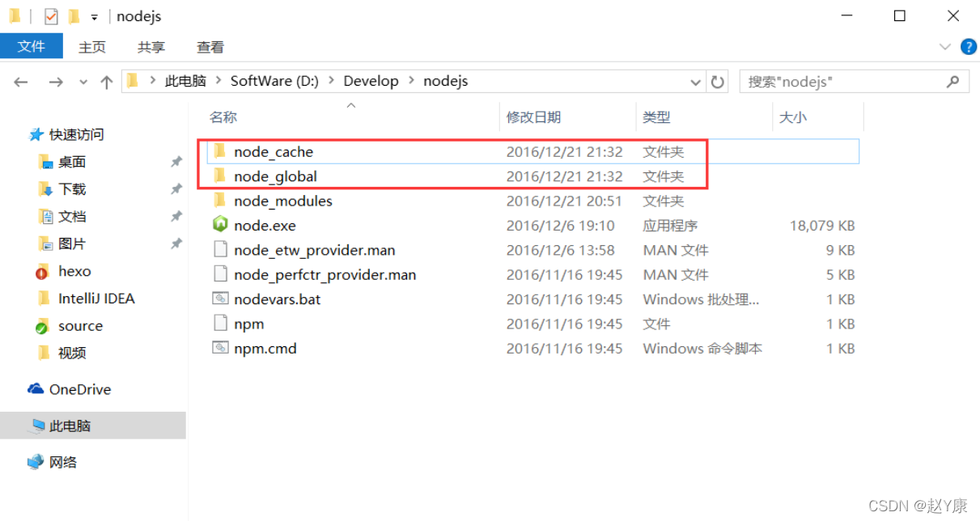The image size is (980, 521).
Task: Select the nodevars.bat file name
Action: pyautogui.click(x=278, y=299)
